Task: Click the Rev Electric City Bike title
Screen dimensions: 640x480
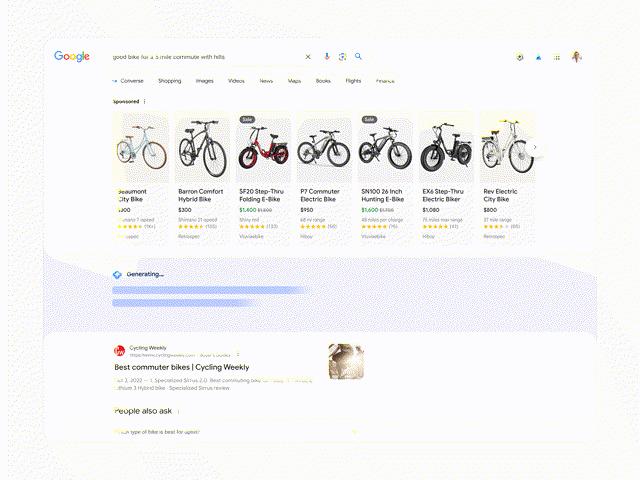Action: point(500,195)
